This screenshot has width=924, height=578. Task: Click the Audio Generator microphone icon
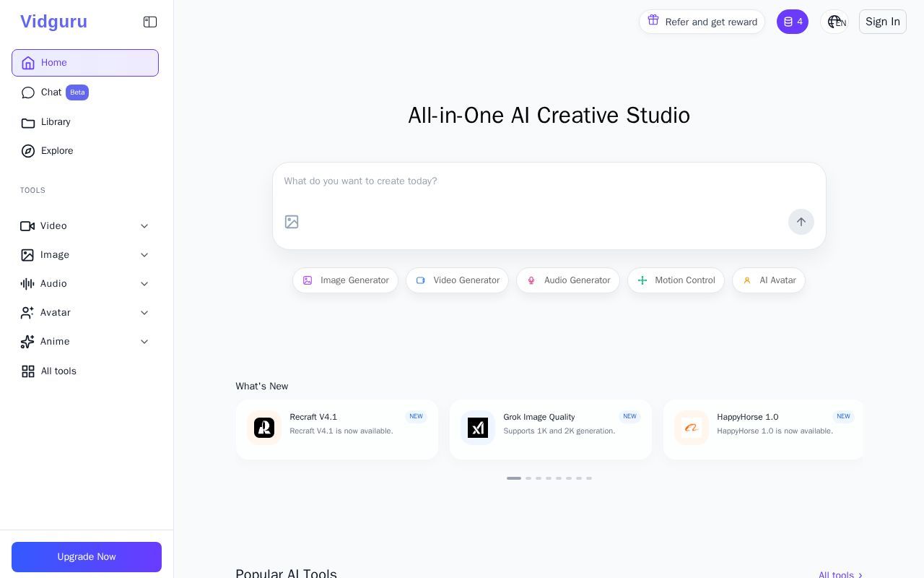coord(531,280)
